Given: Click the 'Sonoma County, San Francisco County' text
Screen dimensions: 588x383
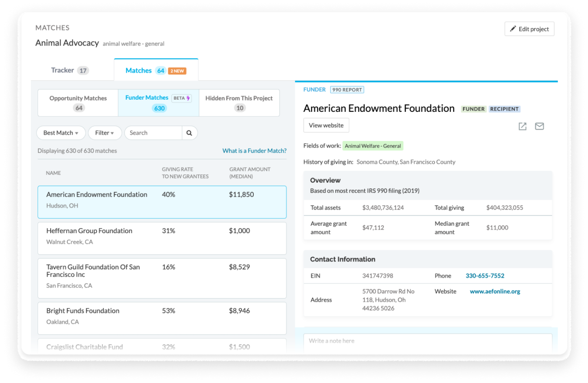Looking at the screenshot, I should click(406, 162).
